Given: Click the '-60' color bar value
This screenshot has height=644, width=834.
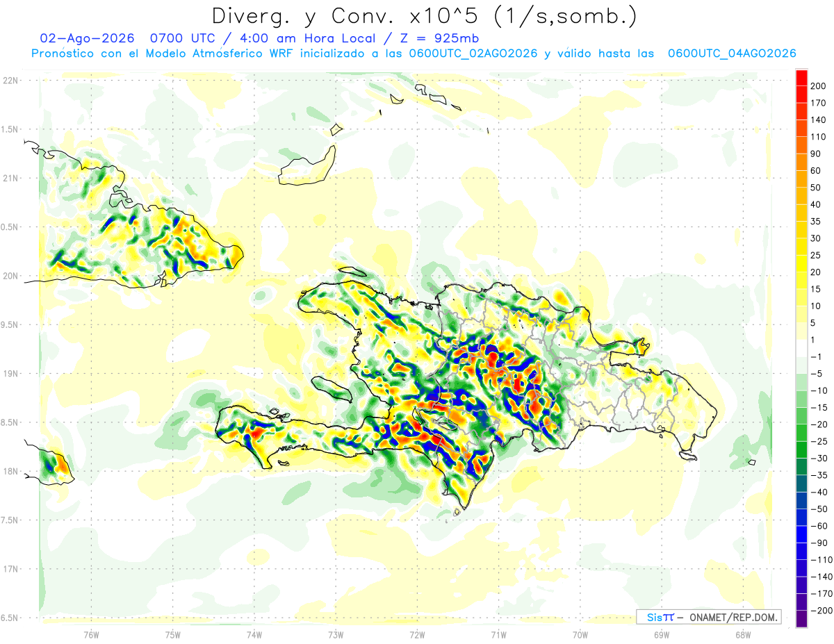Looking at the screenshot, I should coord(819,526).
